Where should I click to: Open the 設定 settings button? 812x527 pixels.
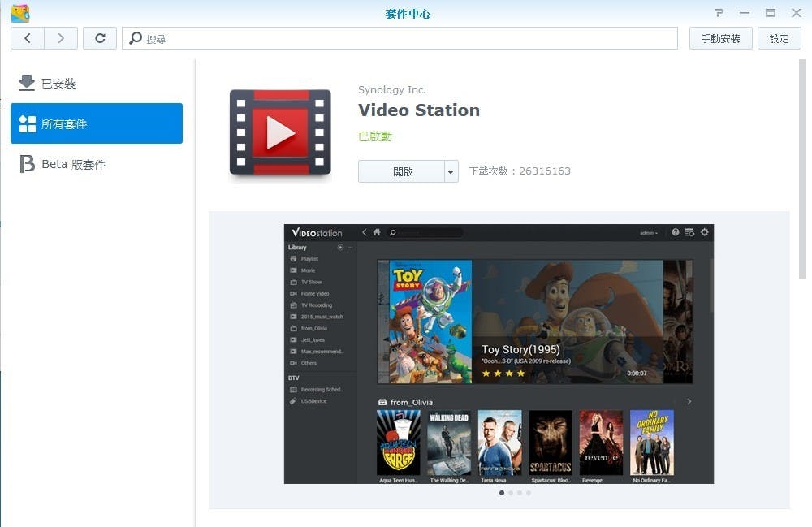[x=779, y=38]
